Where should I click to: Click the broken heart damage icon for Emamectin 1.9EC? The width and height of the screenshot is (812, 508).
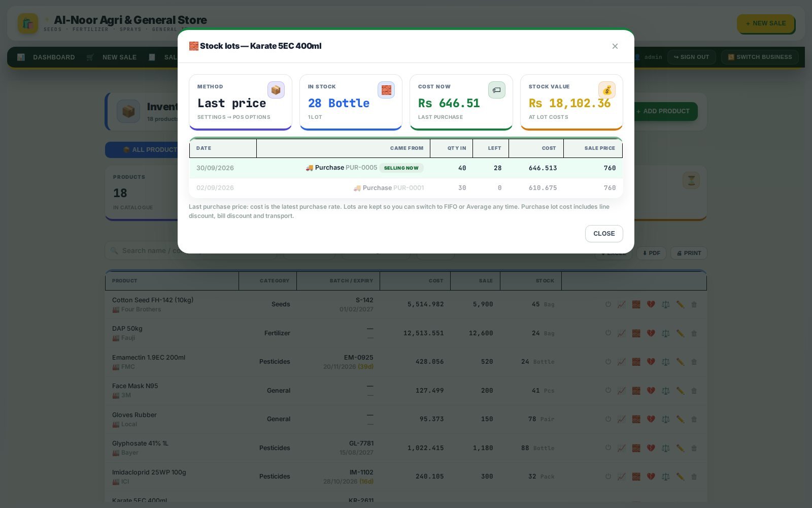(651, 362)
